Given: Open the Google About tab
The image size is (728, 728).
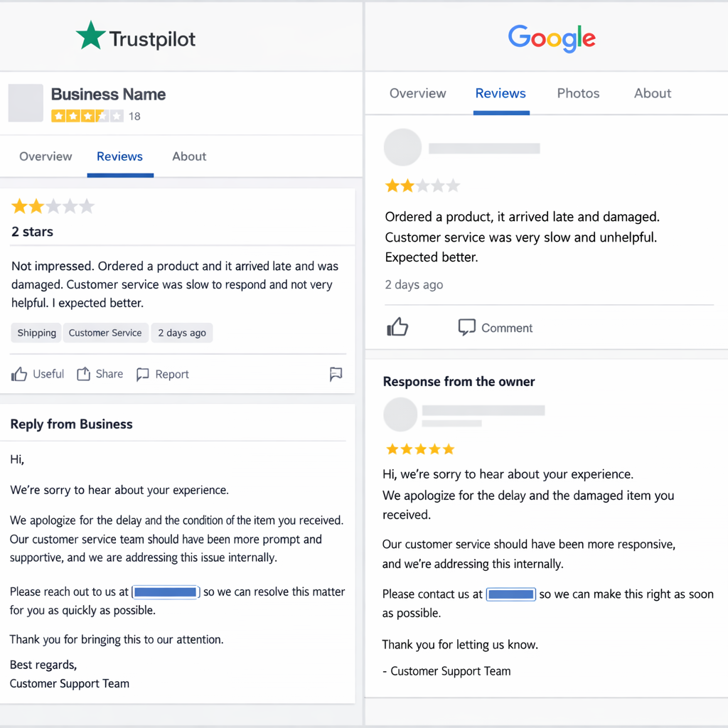Looking at the screenshot, I should 653,93.
